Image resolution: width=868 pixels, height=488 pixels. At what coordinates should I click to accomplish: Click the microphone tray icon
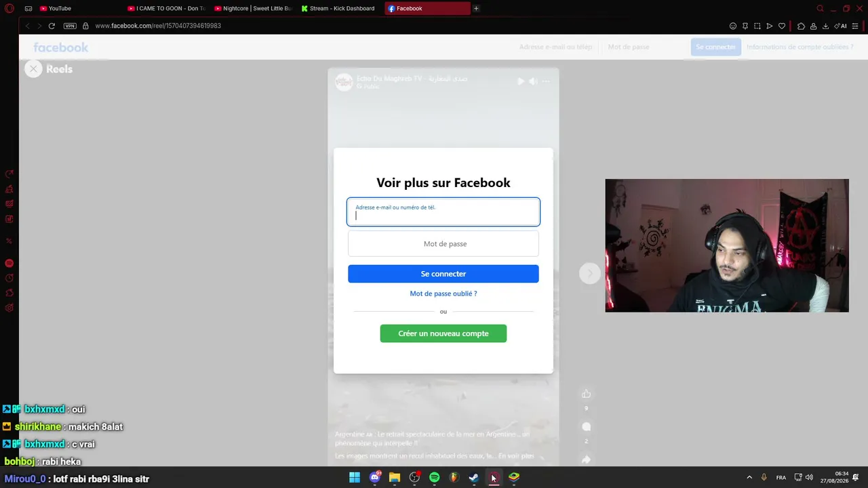[x=764, y=477]
